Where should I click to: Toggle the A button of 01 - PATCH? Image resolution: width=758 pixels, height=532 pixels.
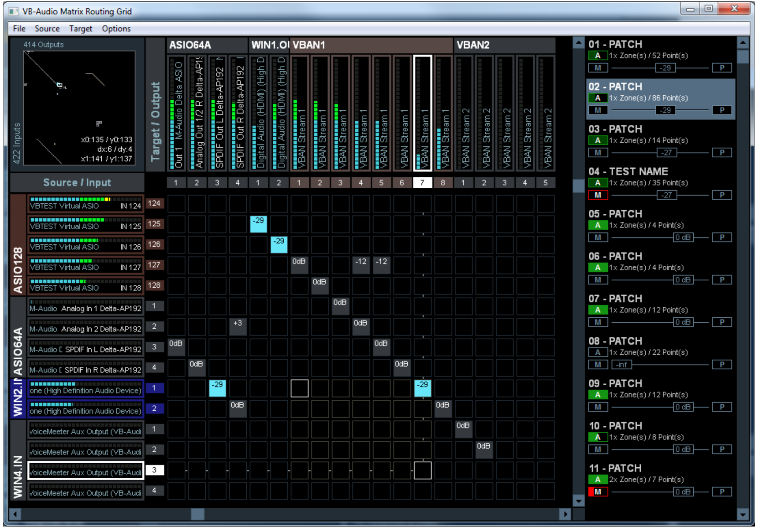[597, 56]
